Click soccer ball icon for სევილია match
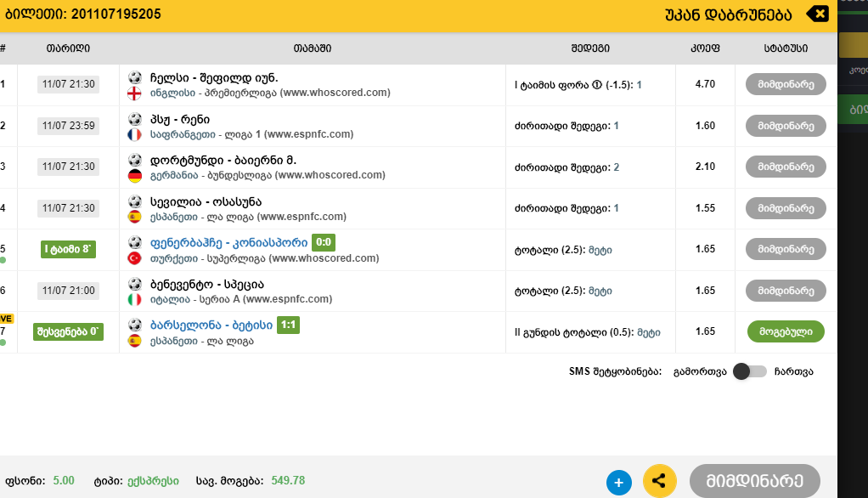This screenshot has height=498, width=868. [x=134, y=201]
